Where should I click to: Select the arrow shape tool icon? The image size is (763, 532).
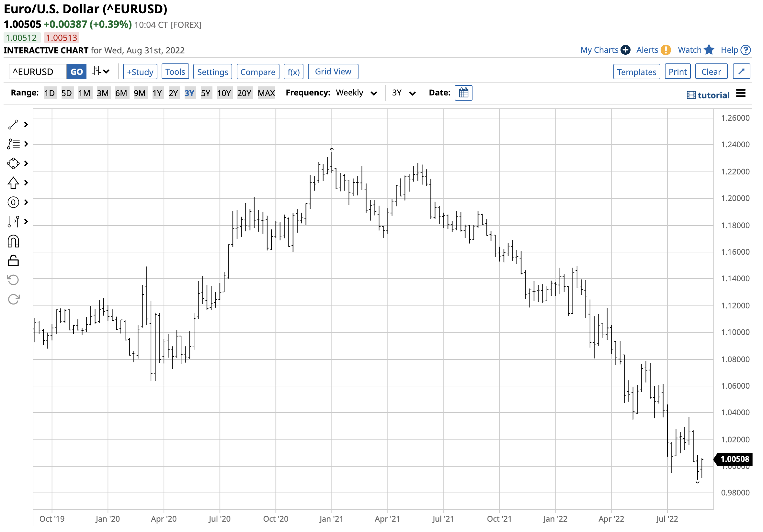[13, 183]
